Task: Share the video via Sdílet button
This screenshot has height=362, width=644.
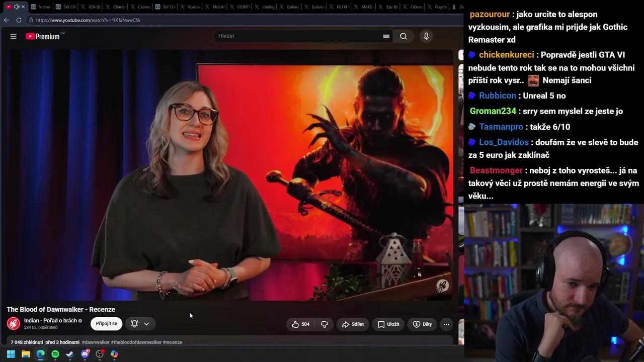Action: (x=353, y=324)
